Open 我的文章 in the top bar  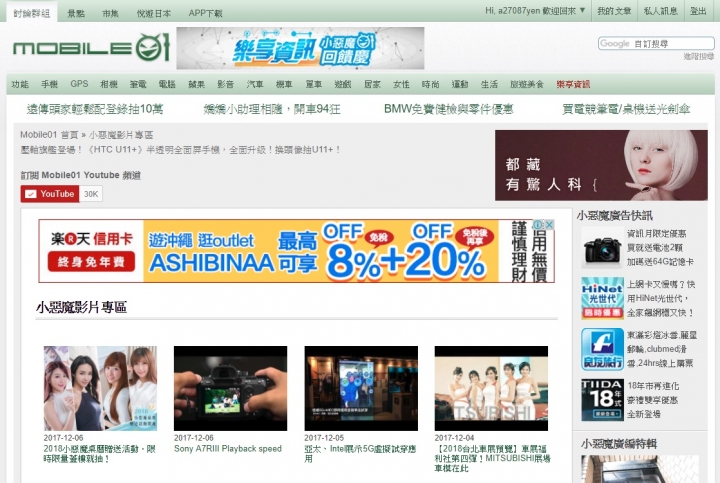[x=614, y=11]
